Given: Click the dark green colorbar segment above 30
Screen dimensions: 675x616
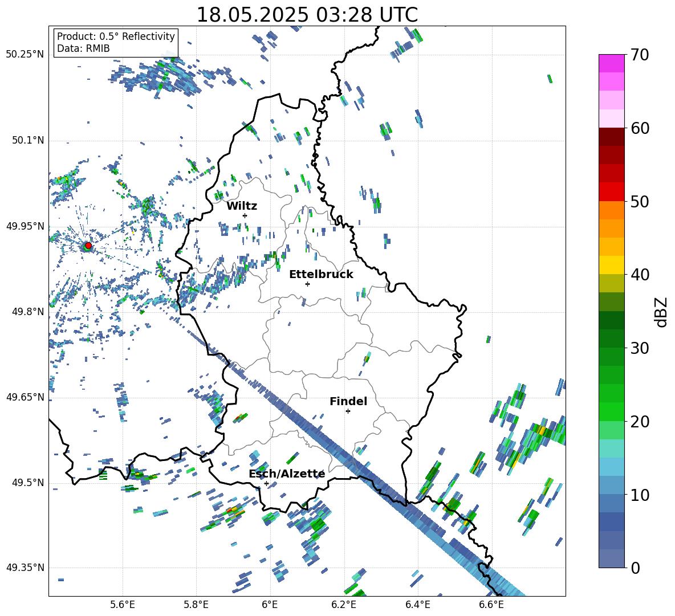Looking at the screenshot, I should [x=611, y=338].
